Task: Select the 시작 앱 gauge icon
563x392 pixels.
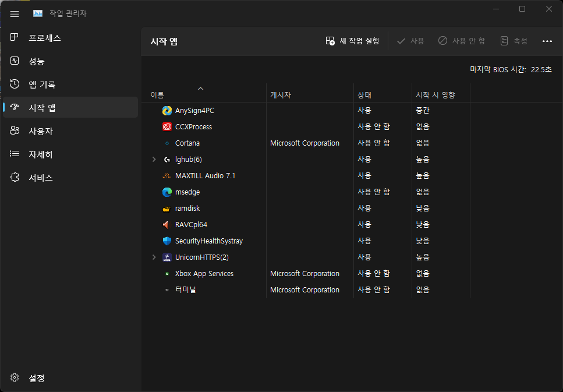Action: tap(15, 107)
